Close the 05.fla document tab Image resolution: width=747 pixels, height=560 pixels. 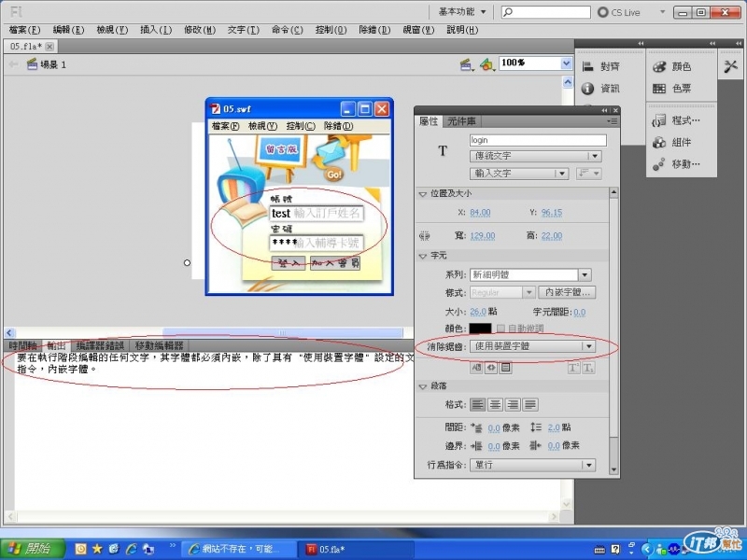tap(49, 46)
